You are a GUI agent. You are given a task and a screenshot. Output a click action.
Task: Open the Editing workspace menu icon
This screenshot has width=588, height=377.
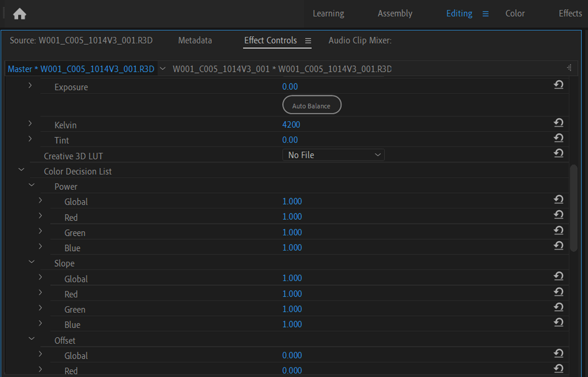point(485,14)
